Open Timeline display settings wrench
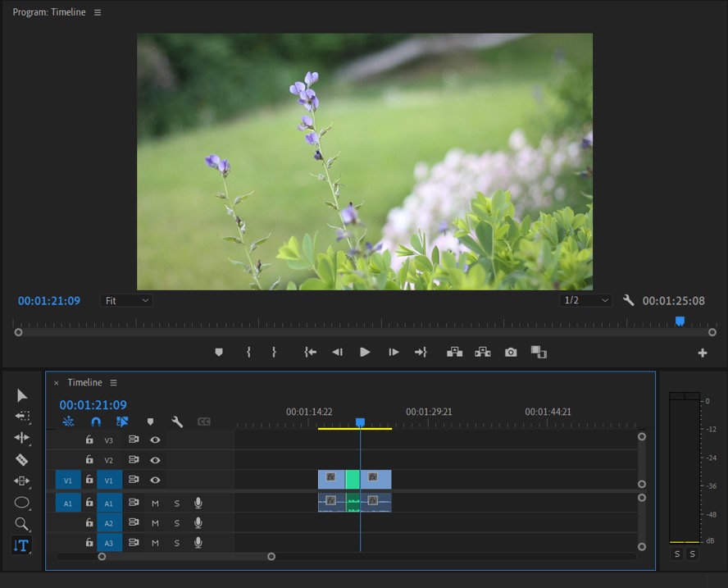Screen dimensions: 728x588 tap(177, 422)
